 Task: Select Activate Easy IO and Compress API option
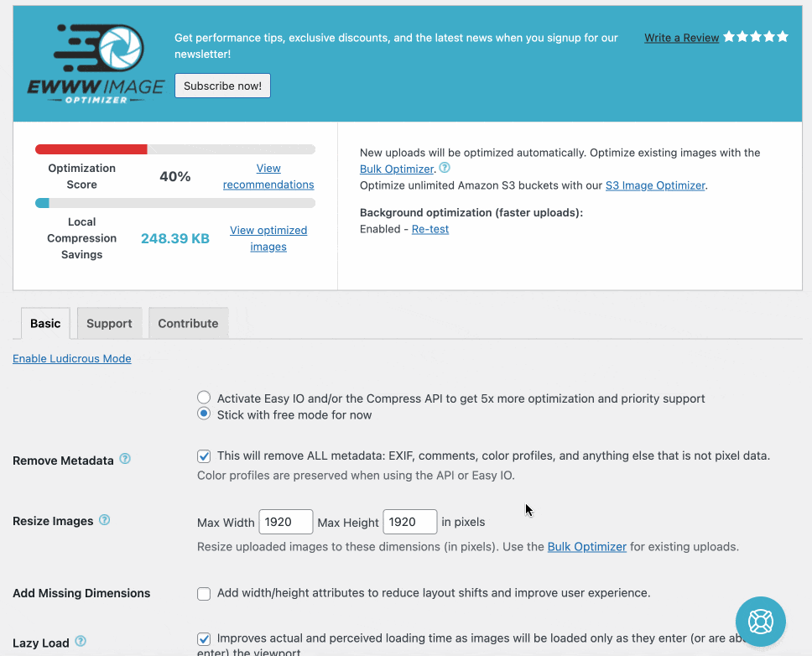click(x=204, y=398)
